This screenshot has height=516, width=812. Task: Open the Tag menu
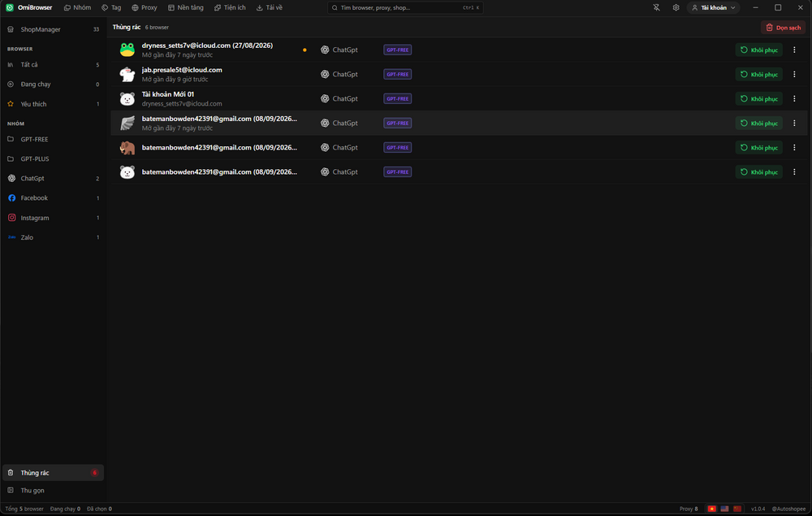[111, 8]
